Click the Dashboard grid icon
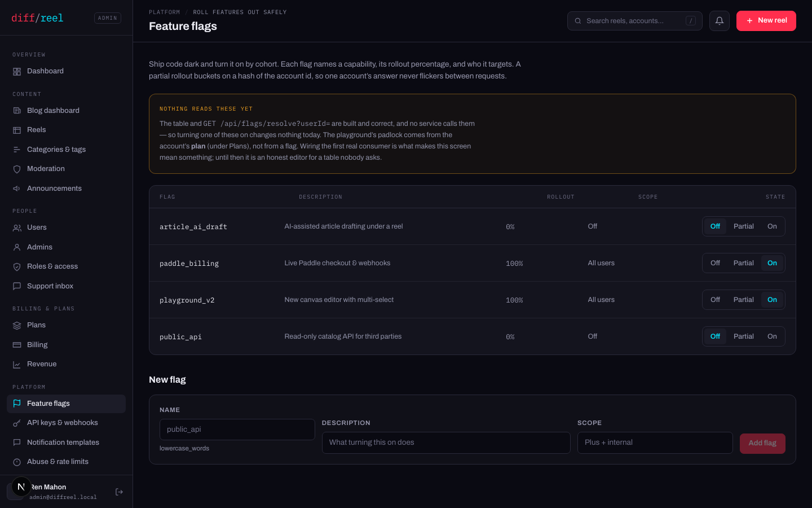812x508 pixels. 17,72
